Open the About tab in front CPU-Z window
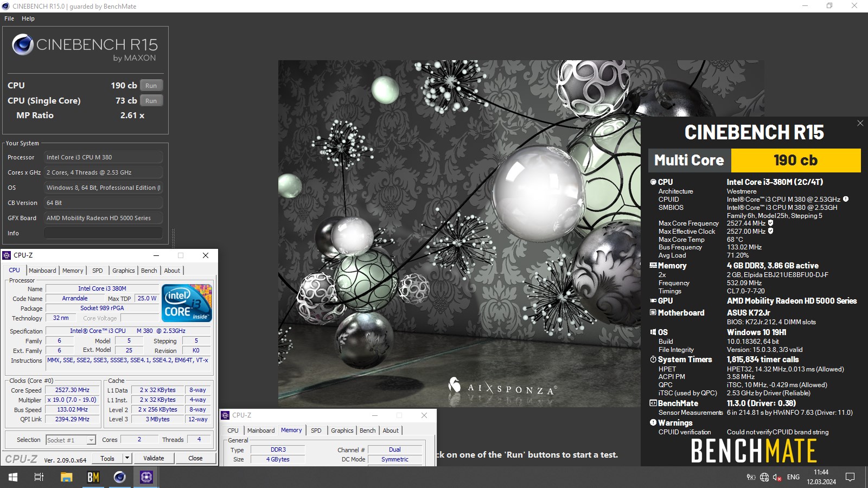 tap(172, 271)
